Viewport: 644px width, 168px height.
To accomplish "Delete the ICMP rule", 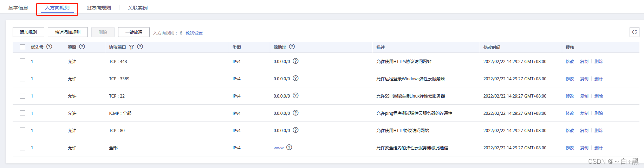I will pos(599,113).
